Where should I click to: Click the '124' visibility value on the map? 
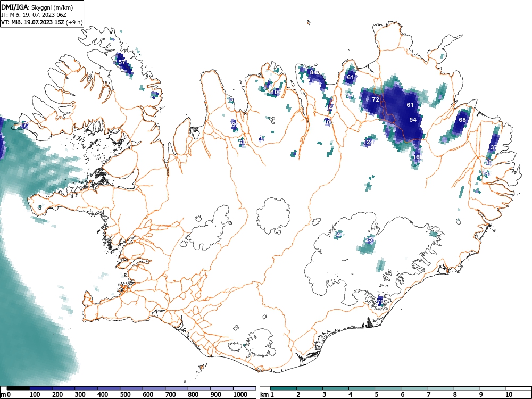369,143
